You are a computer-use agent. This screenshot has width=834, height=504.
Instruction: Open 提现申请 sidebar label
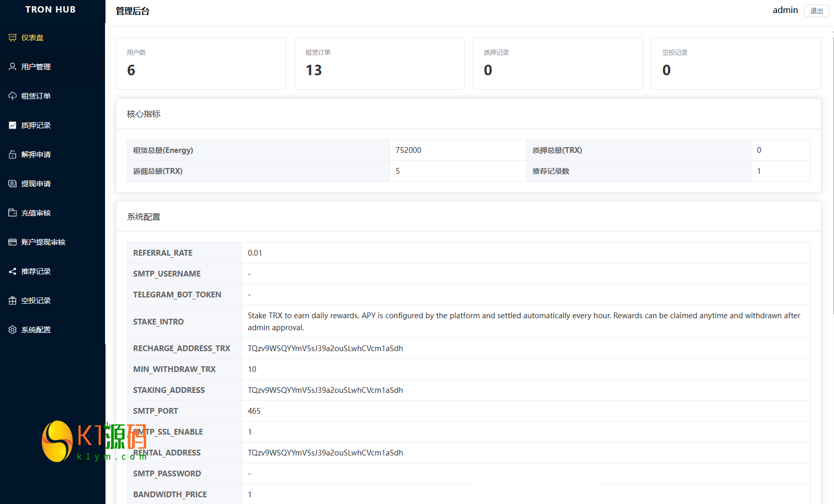(x=36, y=184)
